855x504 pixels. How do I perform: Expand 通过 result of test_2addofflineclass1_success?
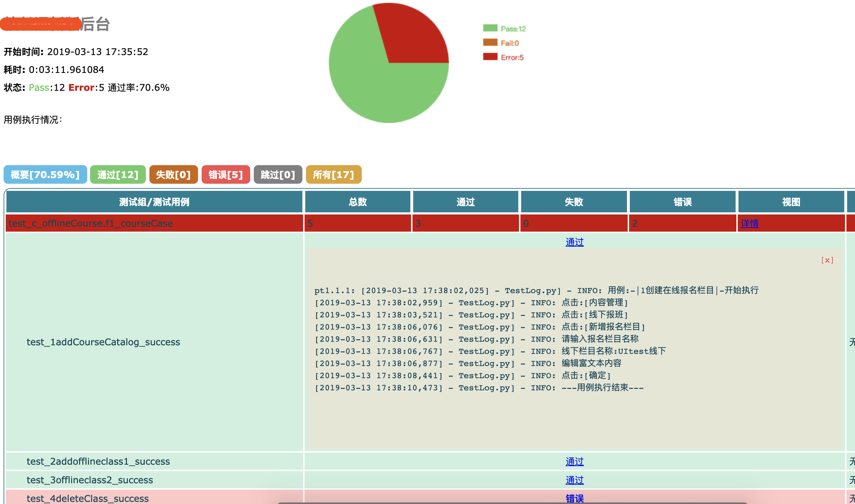point(574,461)
